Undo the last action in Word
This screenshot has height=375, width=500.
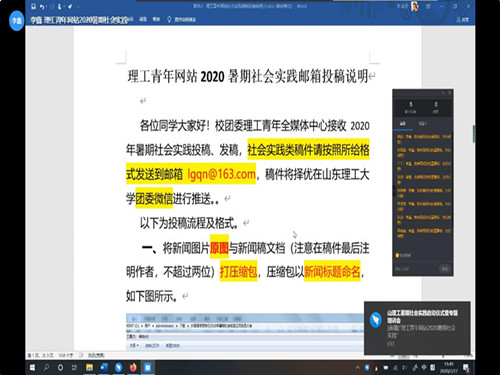click(42, 6)
